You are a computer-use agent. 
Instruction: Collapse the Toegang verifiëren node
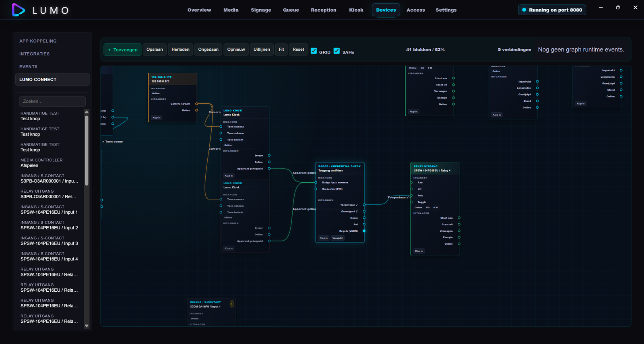(x=324, y=238)
